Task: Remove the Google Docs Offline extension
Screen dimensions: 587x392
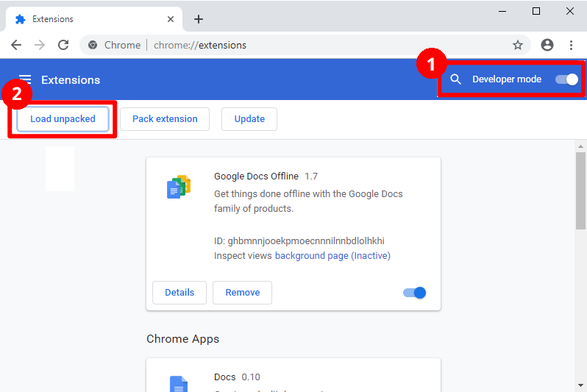Action: [x=242, y=293]
